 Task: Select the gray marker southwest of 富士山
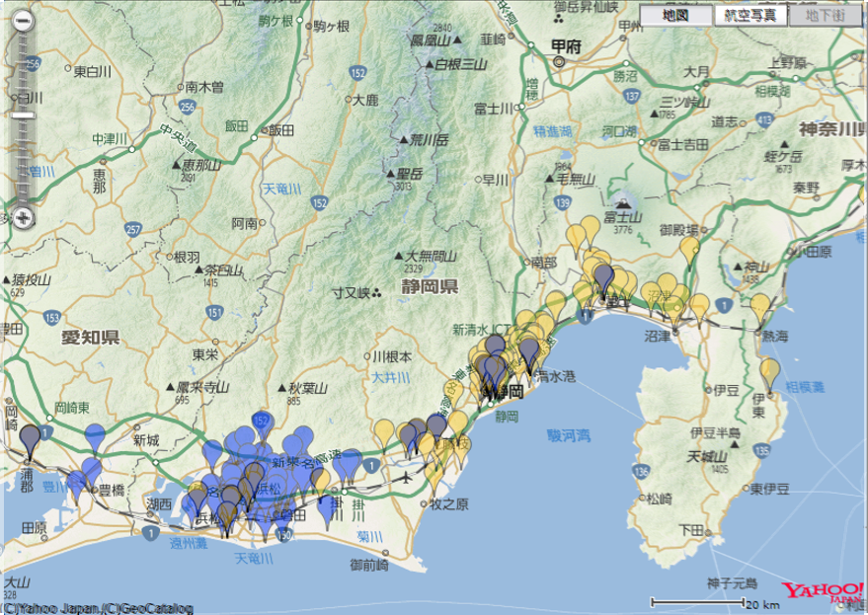603,276
